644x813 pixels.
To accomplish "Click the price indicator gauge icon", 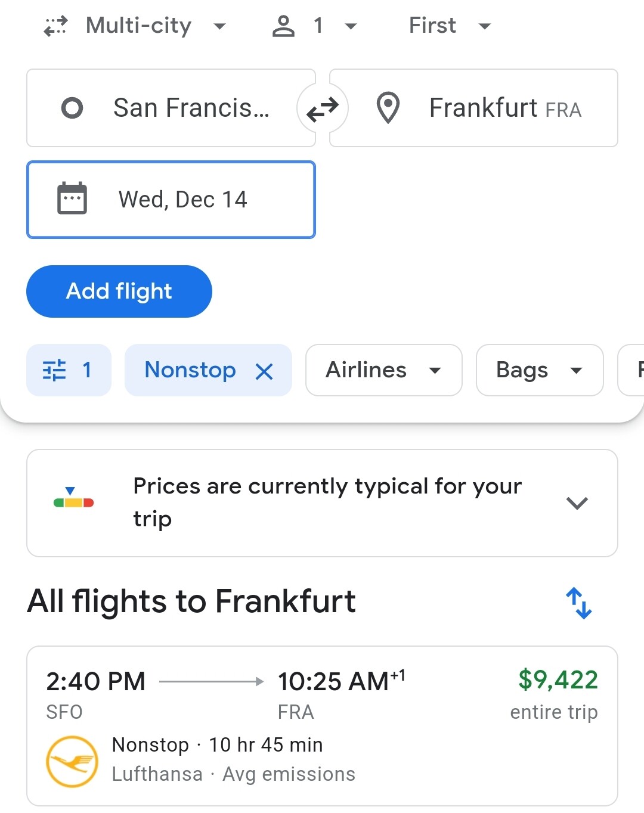I will tap(73, 498).
